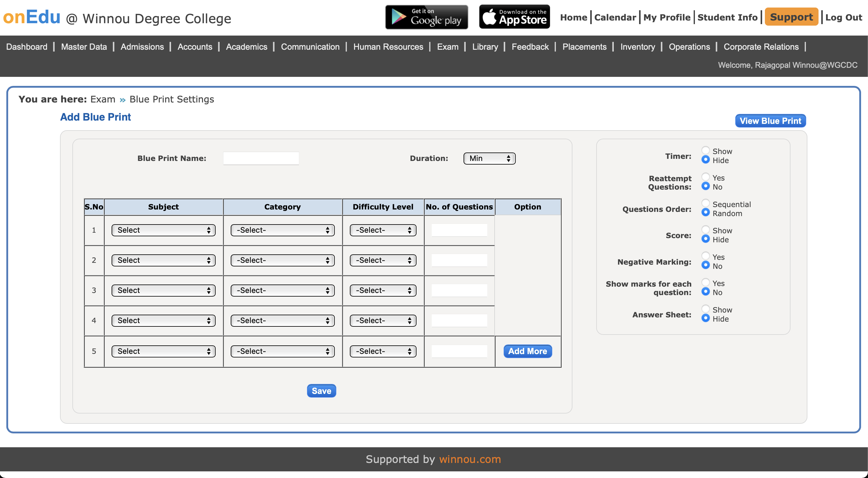This screenshot has width=868, height=478.
Task: Go to Human Resources menu
Action: click(388, 47)
